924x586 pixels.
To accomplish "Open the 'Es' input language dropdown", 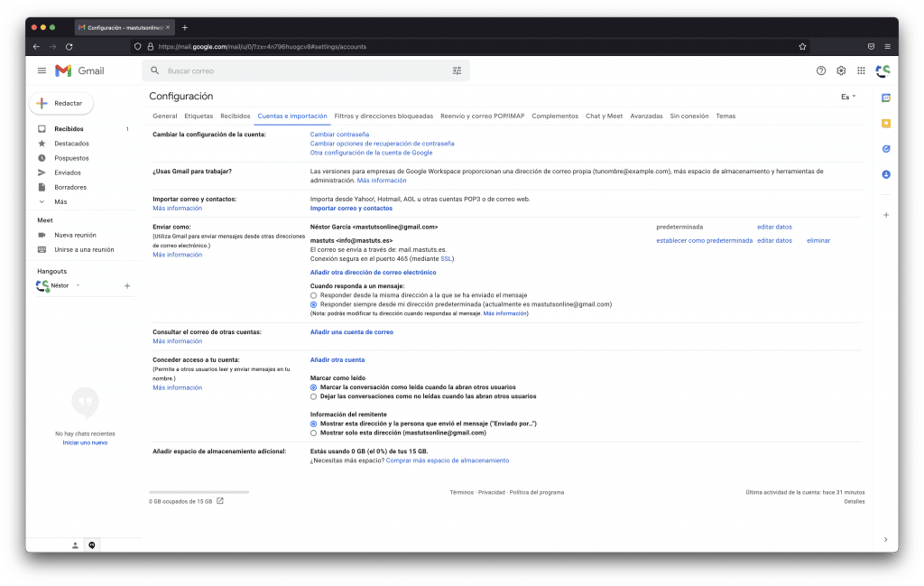I will [x=848, y=97].
